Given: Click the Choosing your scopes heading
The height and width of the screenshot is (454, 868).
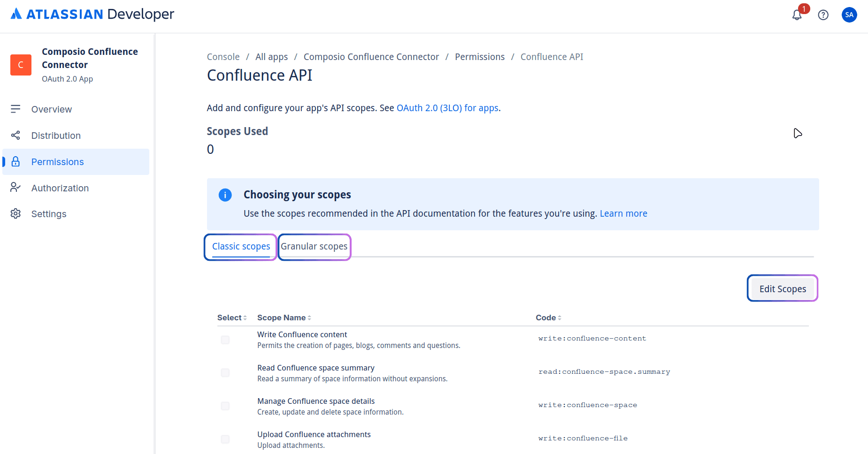Looking at the screenshot, I should point(297,195).
